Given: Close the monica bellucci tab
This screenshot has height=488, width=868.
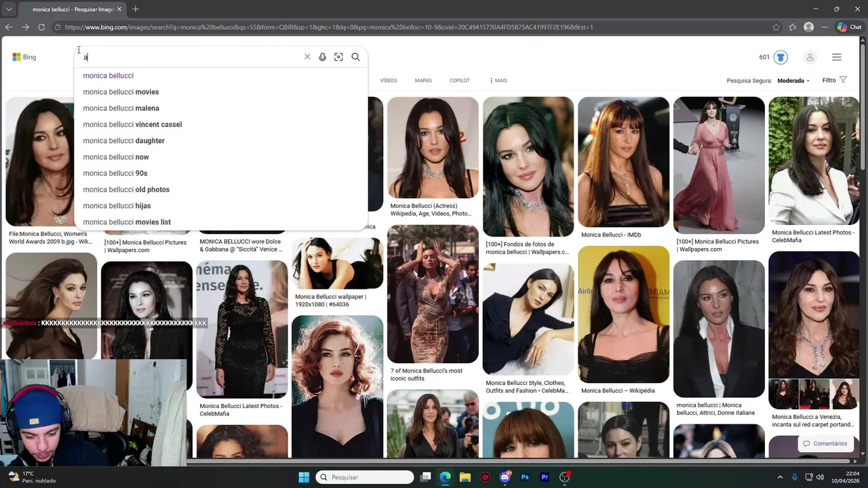Looking at the screenshot, I should (121, 9).
